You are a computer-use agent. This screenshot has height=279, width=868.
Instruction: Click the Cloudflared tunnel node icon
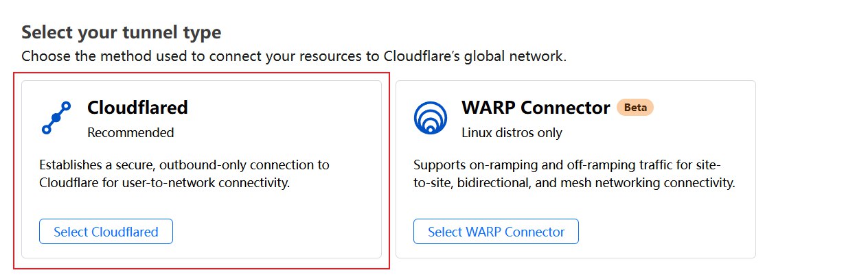[x=56, y=118]
